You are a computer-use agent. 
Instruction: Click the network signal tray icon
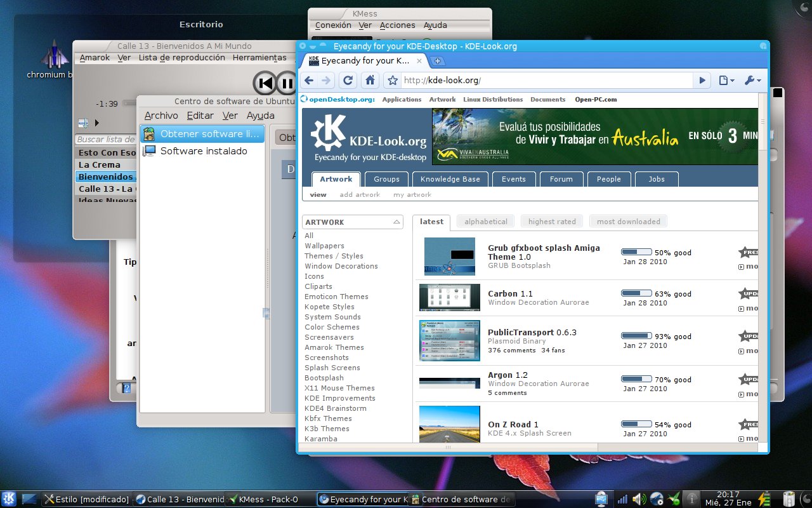coord(622,499)
